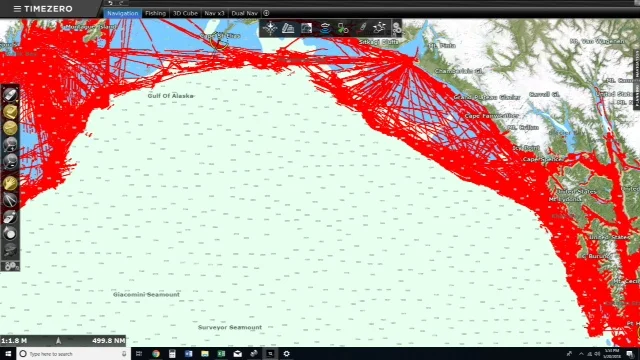Click the Surveyor Seamount label
Screen dimensions: 640x360
coord(230,327)
